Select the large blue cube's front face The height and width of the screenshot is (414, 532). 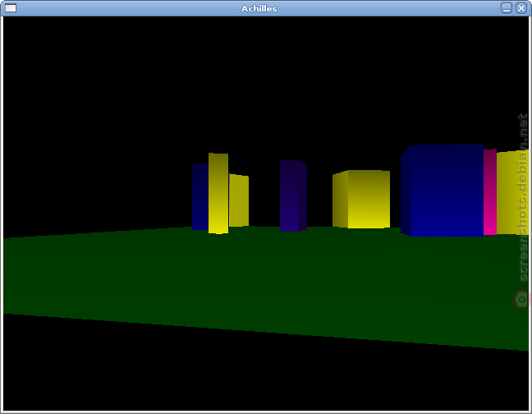(x=447, y=191)
